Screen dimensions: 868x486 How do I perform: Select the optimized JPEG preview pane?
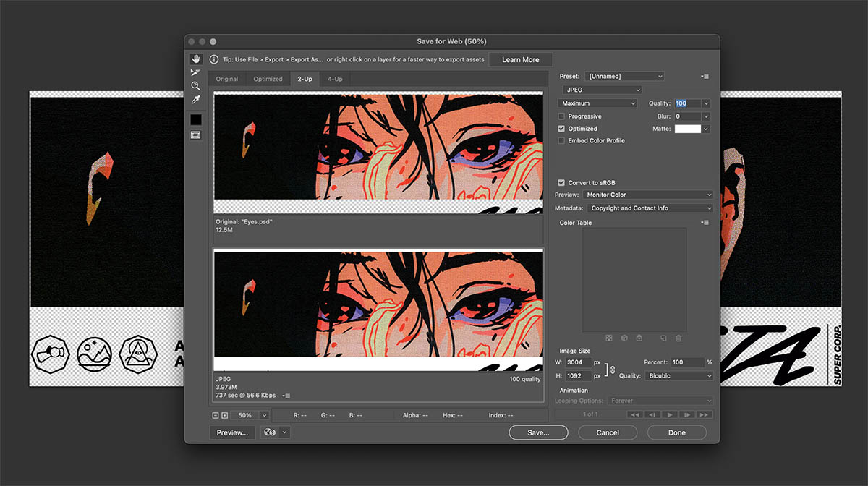tap(378, 311)
